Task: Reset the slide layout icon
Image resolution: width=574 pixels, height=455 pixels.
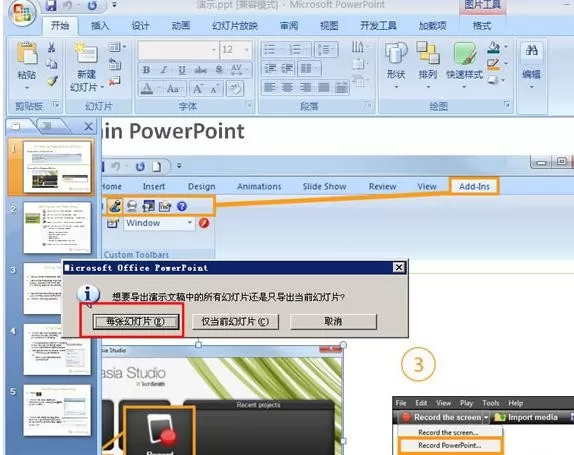Action: coord(115,64)
